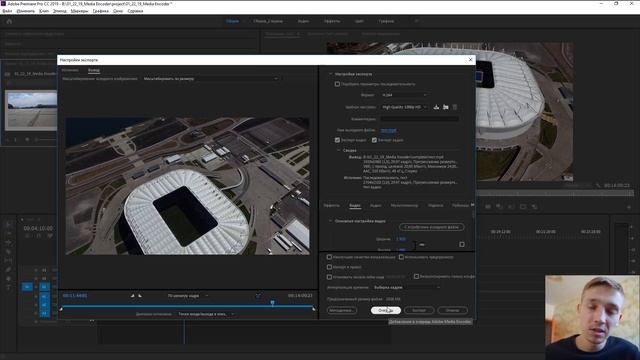640x360 pixels.
Task: Click the set out point triangle icon
Action: tap(140, 296)
